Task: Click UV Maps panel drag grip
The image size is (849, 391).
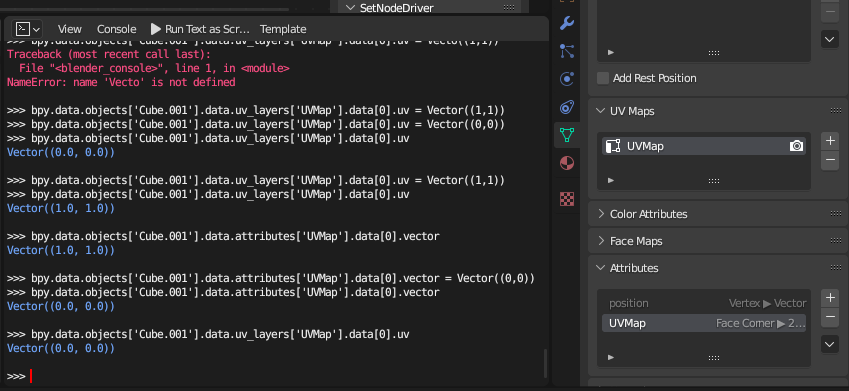Action: click(x=835, y=111)
